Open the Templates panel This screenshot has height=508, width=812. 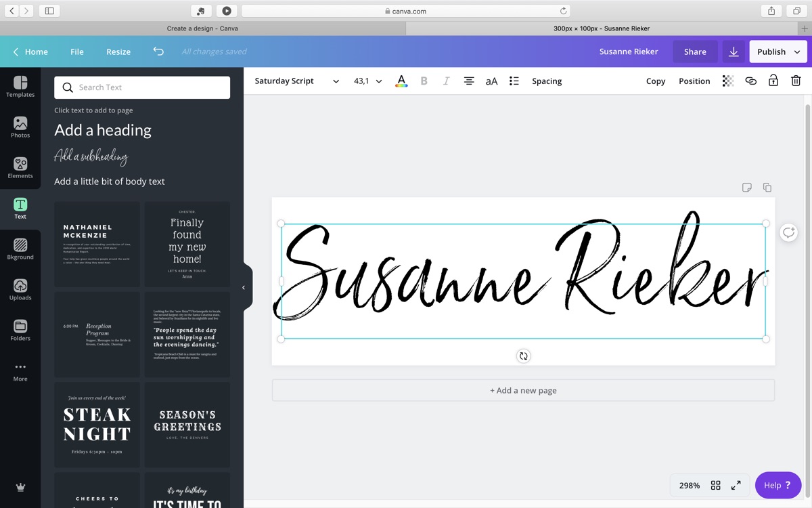[20, 87]
